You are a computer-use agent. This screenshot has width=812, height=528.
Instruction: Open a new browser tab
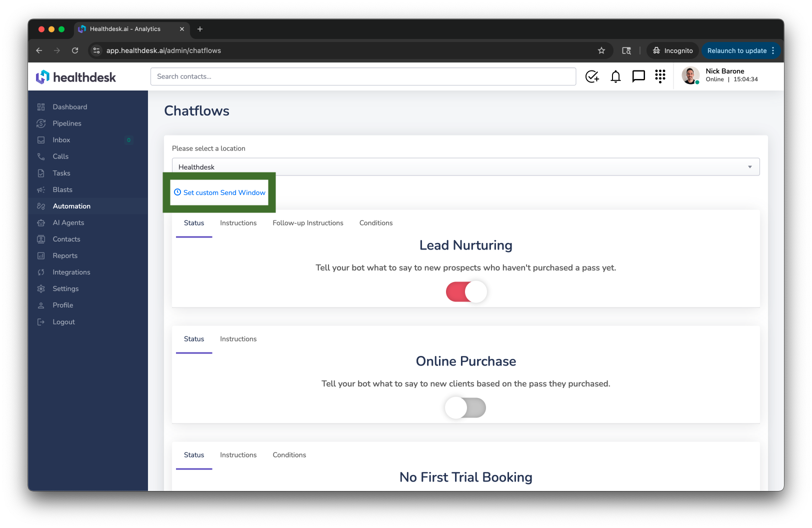(200, 29)
